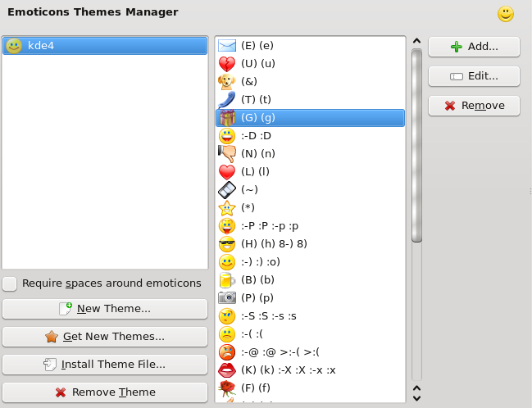Click the Add... button
532x408 pixels.
474,47
